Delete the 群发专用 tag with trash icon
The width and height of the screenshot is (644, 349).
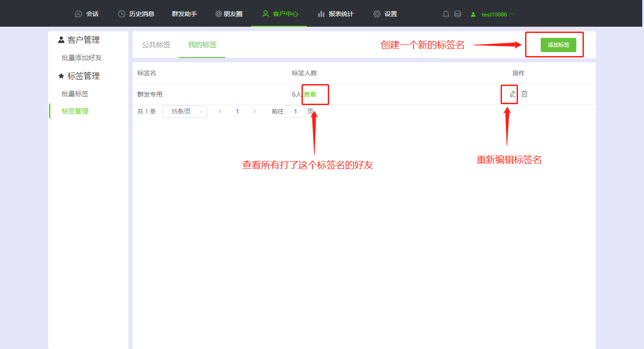[525, 94]
